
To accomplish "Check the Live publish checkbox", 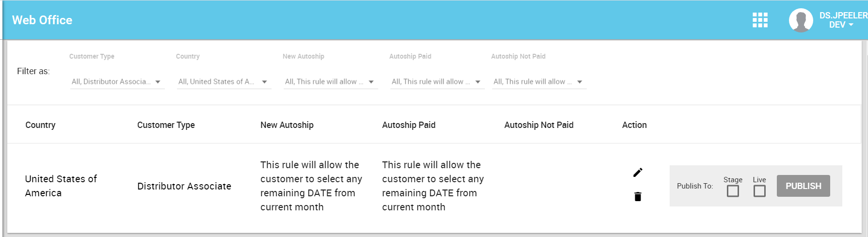I will [759, 191].
